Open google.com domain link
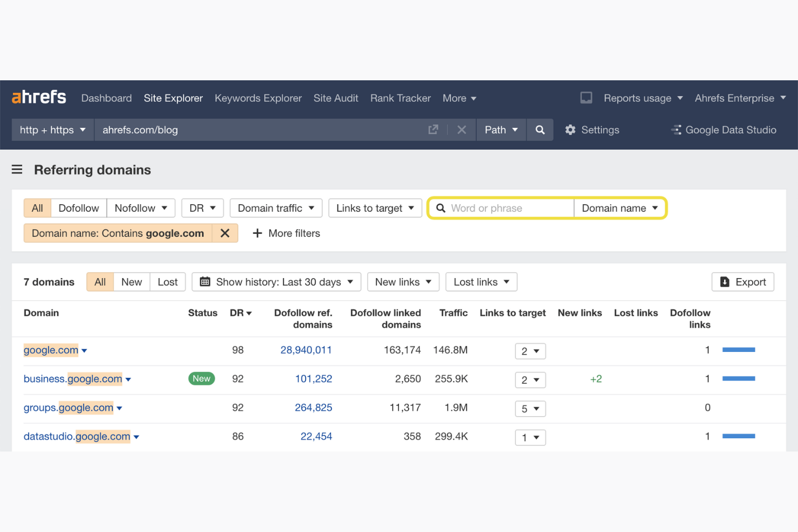The image size is (798, 532). (x=51, y=350)
